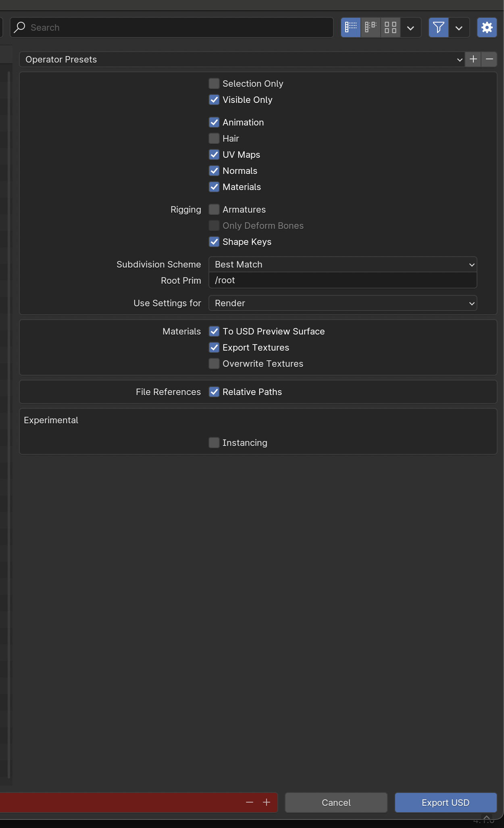This screenshot has height=828, width=504.
Task: Click the plus to increment filename number
Action: [267, 802]
